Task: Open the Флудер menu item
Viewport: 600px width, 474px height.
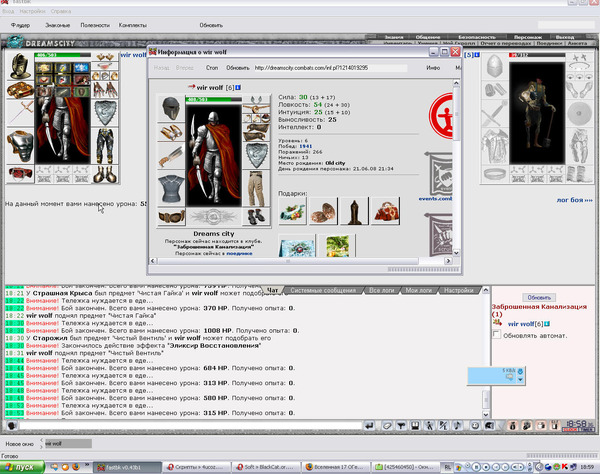Action: [x=20, y=25]
